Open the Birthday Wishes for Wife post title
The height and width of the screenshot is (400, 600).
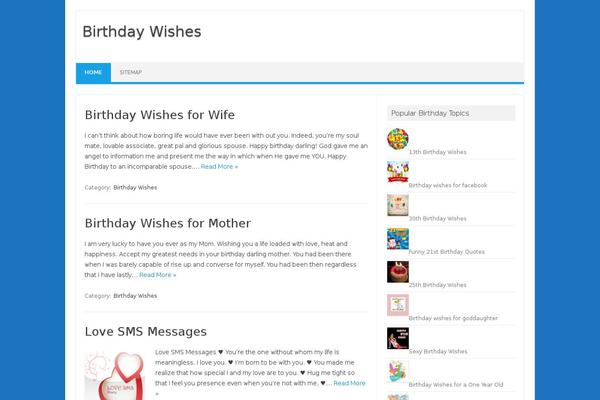(160, 115)
